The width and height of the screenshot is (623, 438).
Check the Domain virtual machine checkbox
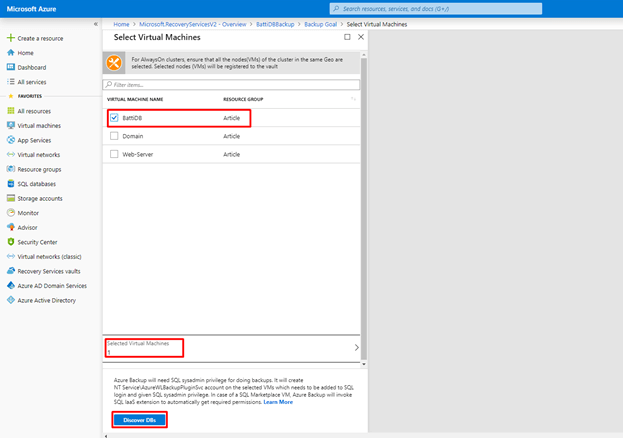click(x=114, y=136)
